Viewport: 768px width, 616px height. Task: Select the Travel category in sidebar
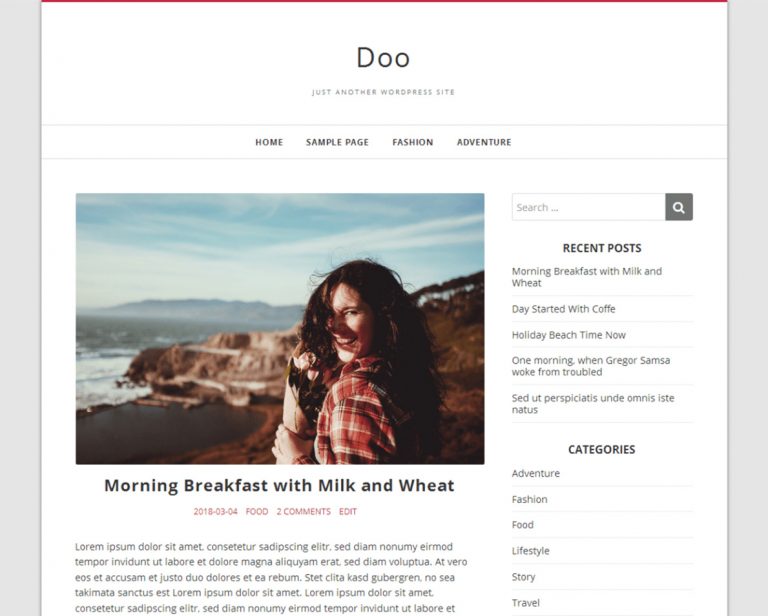[x=526, y=603]
